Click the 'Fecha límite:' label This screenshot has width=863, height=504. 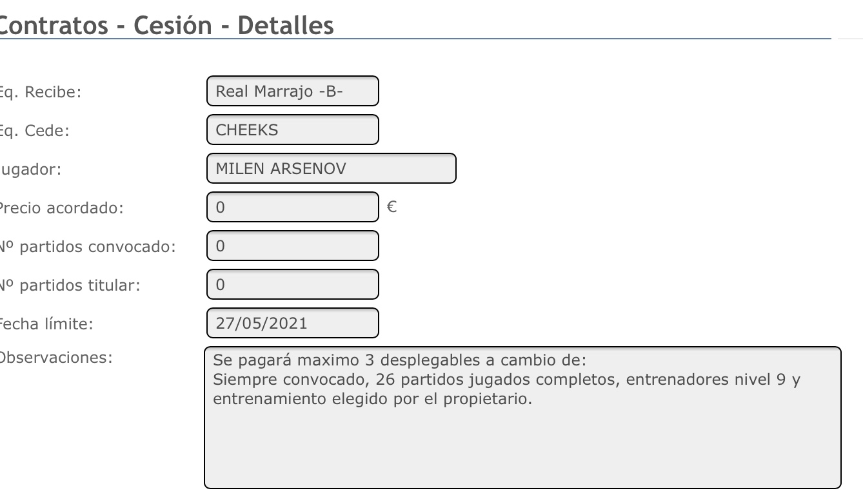[x=46, y=324]
